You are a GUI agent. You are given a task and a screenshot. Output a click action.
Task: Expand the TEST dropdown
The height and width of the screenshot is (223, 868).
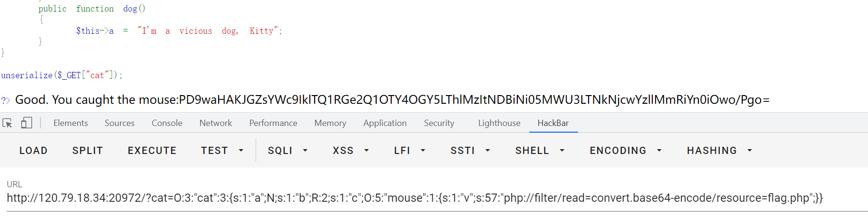pos(222,151)
